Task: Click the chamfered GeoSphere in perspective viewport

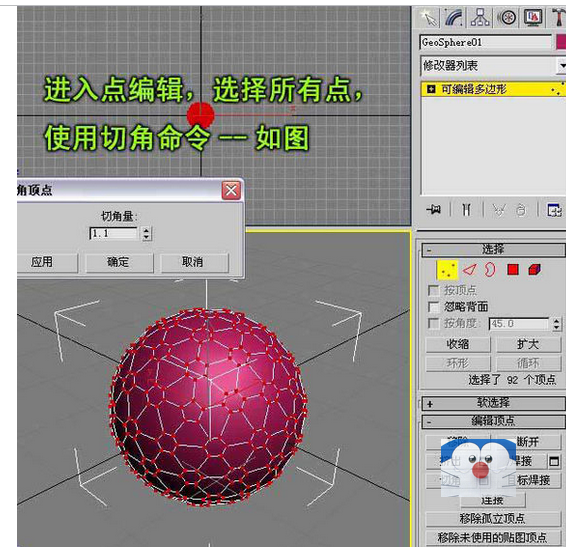Action: tap(208, 406)
